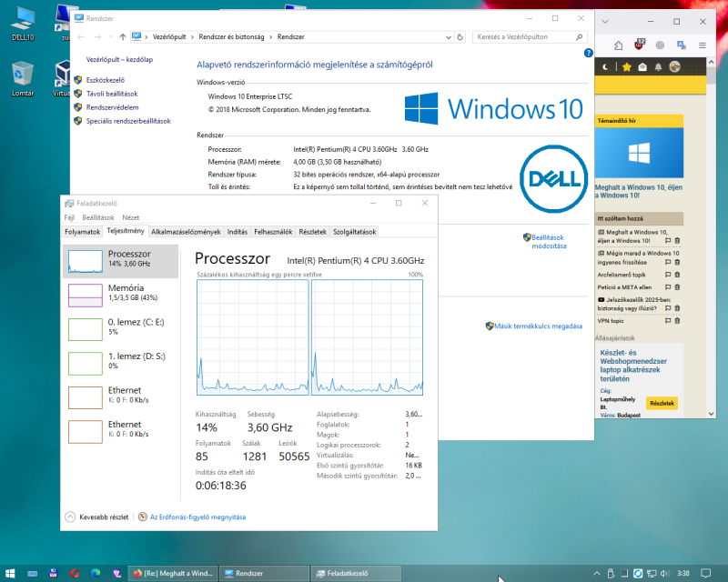The height and width of the screenshot is (582, 728).
Task: Open recent locations dropdown next to forward arrow
Action: point(111,36)
